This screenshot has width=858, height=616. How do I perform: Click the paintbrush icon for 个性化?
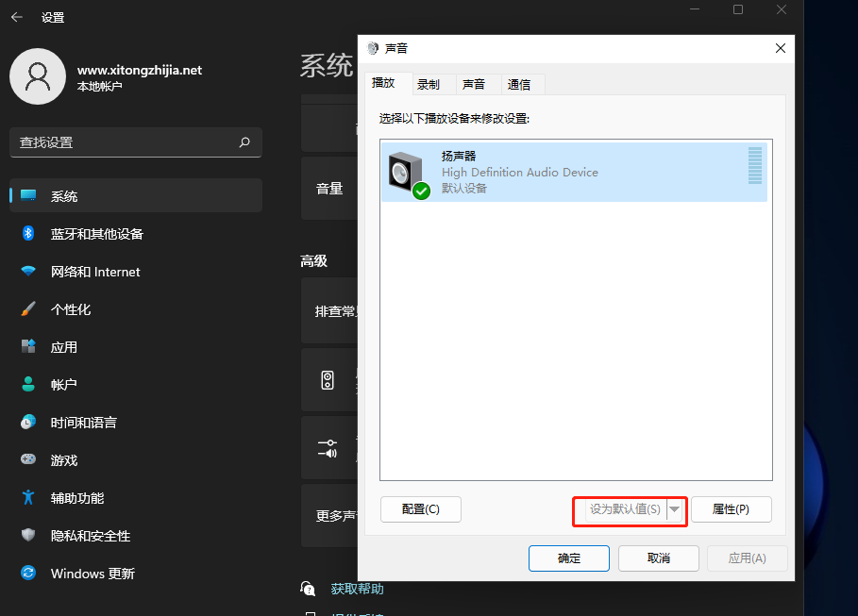click(28, 308)
